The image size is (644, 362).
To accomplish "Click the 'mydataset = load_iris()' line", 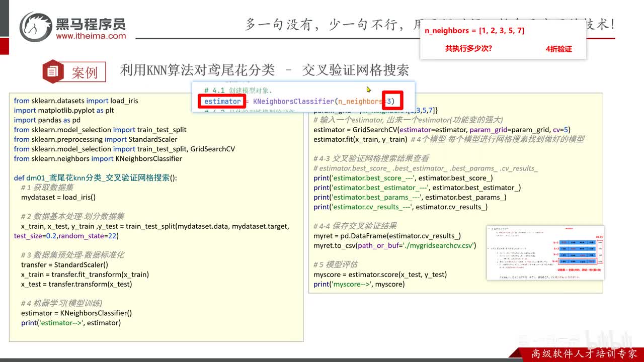I will [58, 197].
